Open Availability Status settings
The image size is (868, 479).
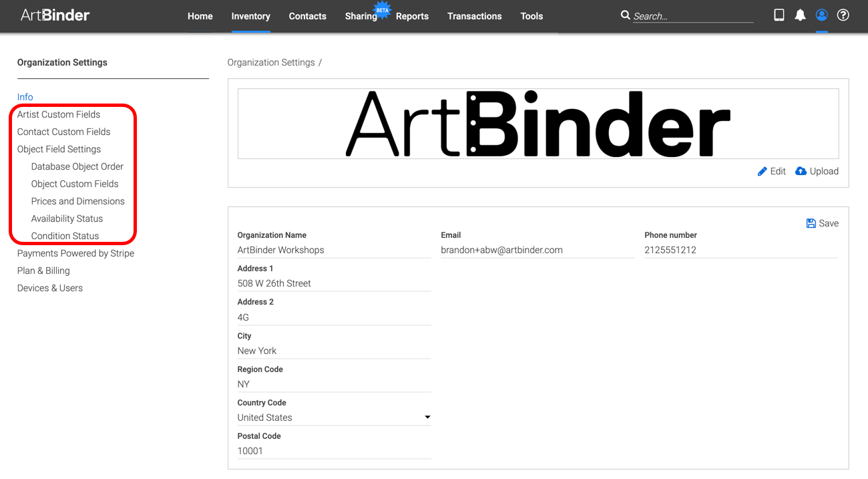pyautogui.click(x=67, y=218)
